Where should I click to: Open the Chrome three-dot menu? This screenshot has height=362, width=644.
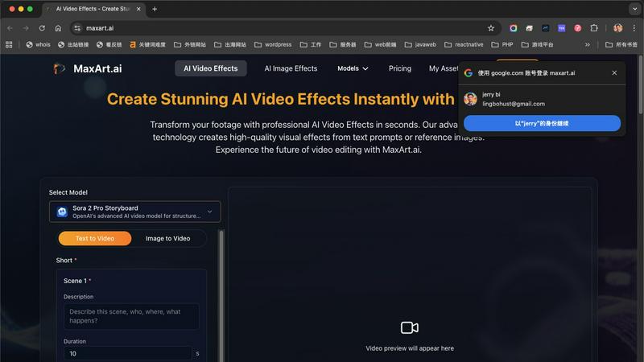point(634,28)
